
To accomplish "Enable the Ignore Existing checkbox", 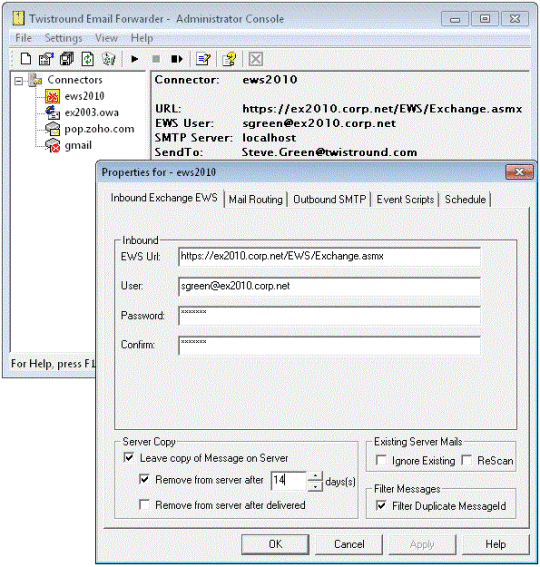I will [x=381, y=460].
